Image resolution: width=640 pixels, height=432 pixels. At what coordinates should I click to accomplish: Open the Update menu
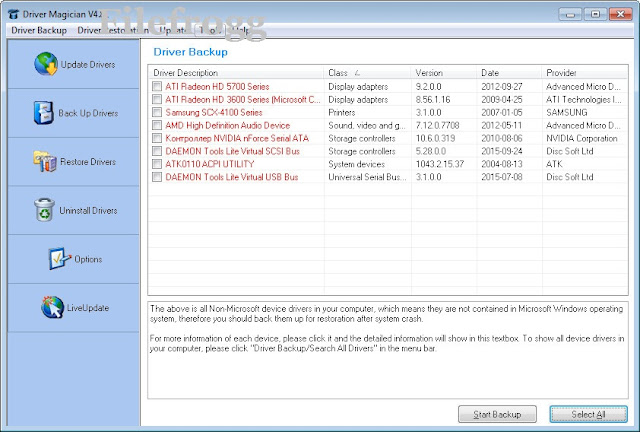(x=173, y=30)
